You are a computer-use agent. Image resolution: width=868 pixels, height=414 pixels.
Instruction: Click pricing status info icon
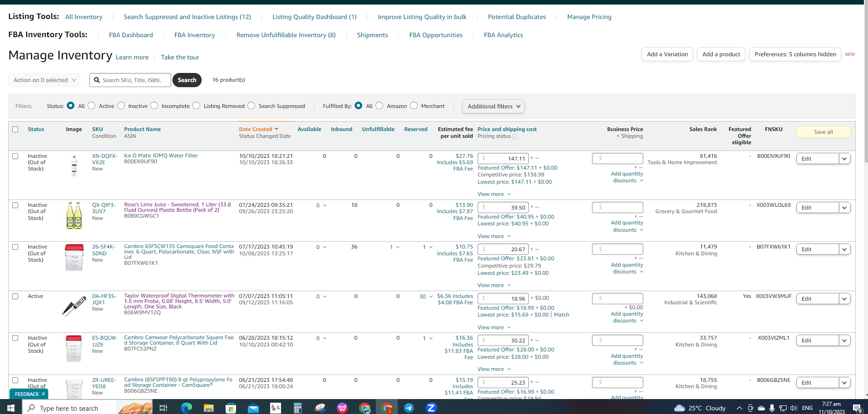coord(515,136)
